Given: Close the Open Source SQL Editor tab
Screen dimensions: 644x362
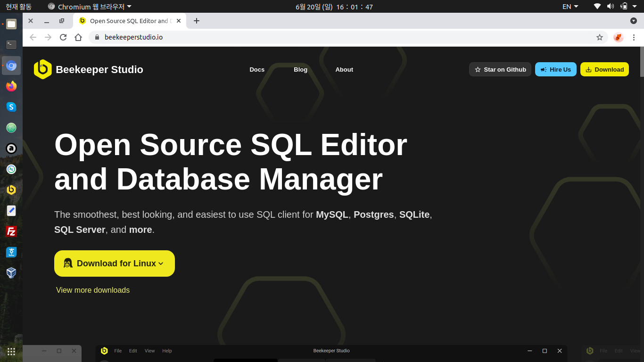Looking at the screenshot, I should (x=179, y=21).
